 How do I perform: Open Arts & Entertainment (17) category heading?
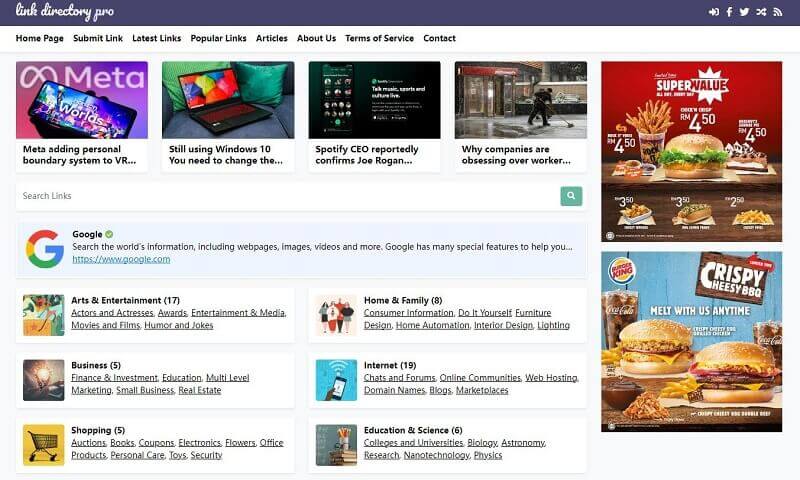click(126, 300)
